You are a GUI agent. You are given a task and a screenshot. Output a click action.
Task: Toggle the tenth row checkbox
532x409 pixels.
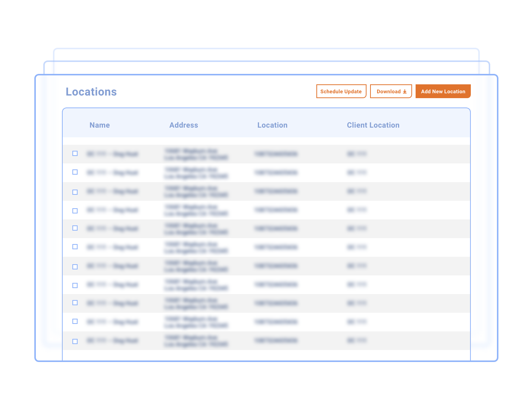(75, 321)
